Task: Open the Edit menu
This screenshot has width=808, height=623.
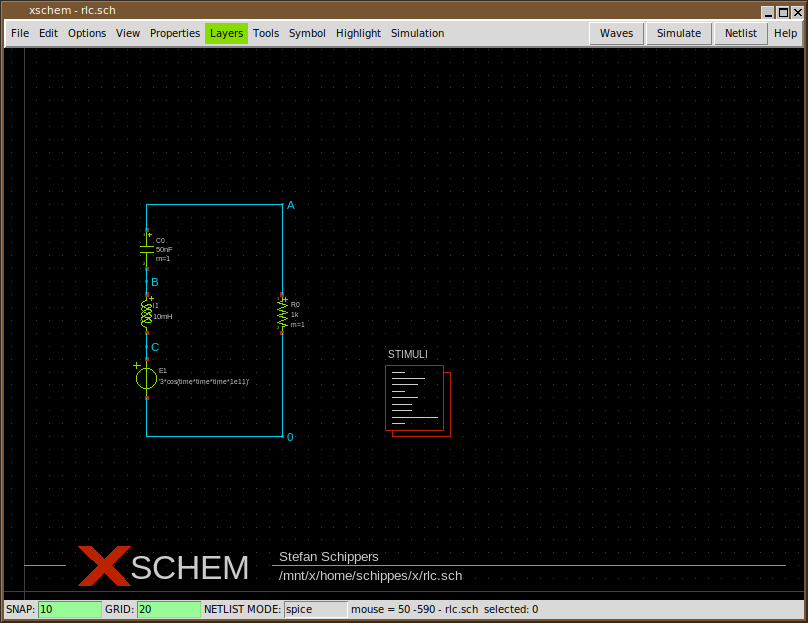Action: tap(48, 33)
